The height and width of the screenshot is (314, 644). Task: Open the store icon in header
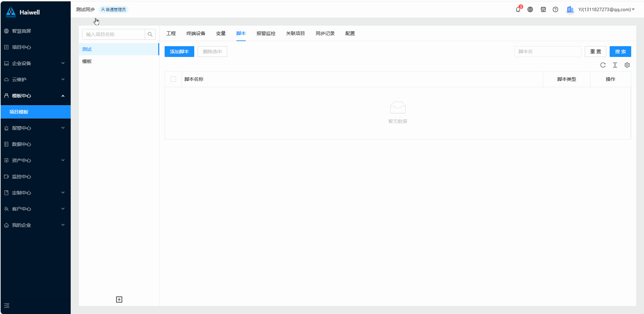click(x=543, y=10)
